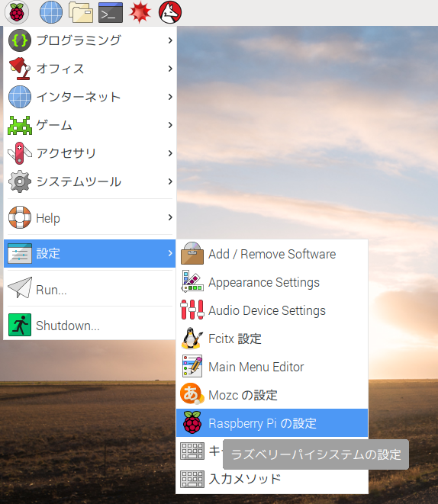Click the 設定 submenu arrow
The height and width of the screenshot is (504, 438).
click(170, 253)
